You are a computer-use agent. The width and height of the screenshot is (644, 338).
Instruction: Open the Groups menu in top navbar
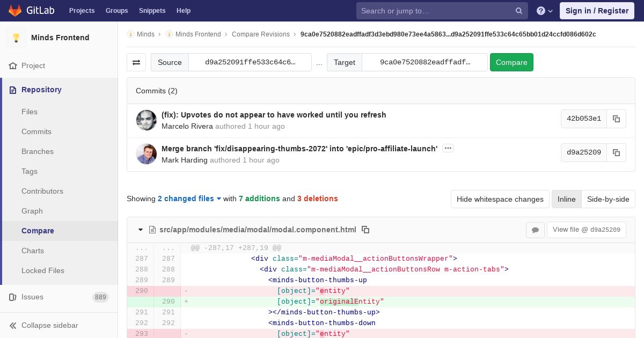[x=116, y=11]
